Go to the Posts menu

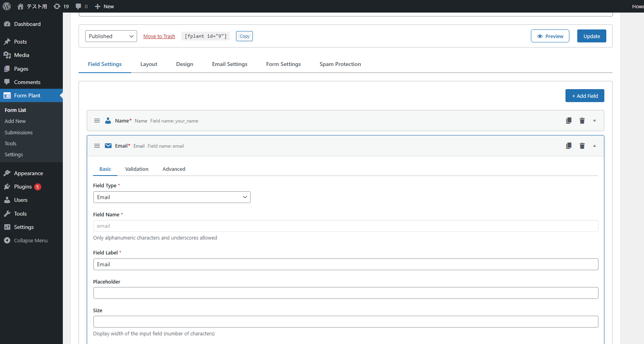pyautogui.click(x=31, y=42)
